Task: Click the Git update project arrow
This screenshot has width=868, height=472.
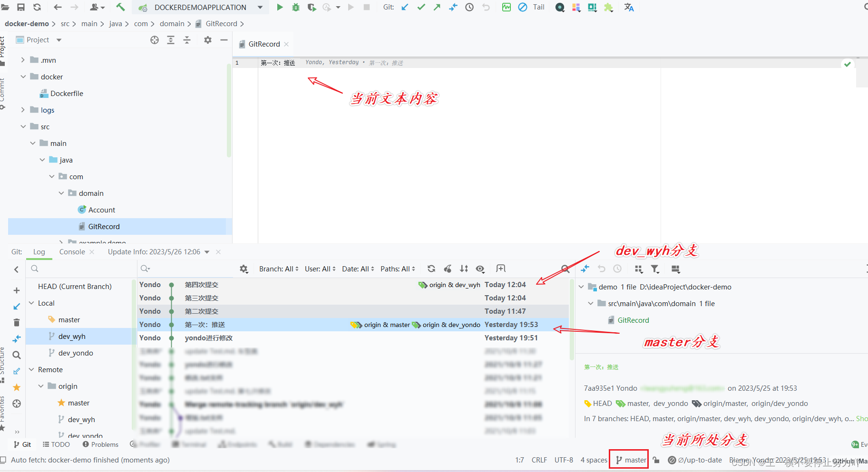Action: click(x=405, y=7)
